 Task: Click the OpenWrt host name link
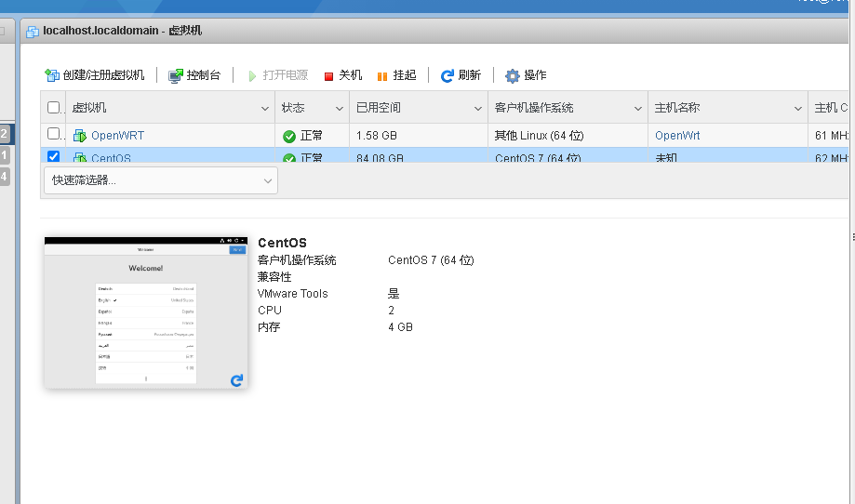point(677,135)
